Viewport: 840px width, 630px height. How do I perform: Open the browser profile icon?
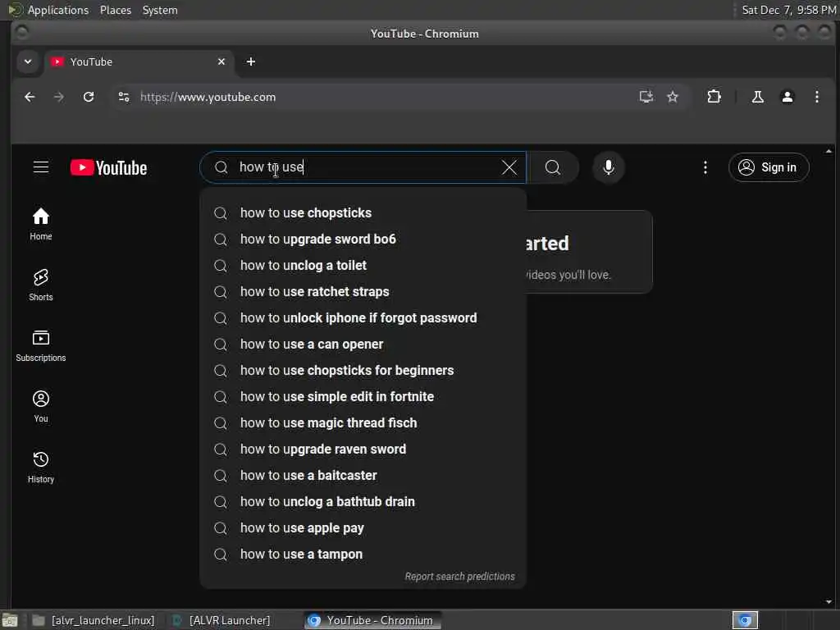click(x=787, y=97)
